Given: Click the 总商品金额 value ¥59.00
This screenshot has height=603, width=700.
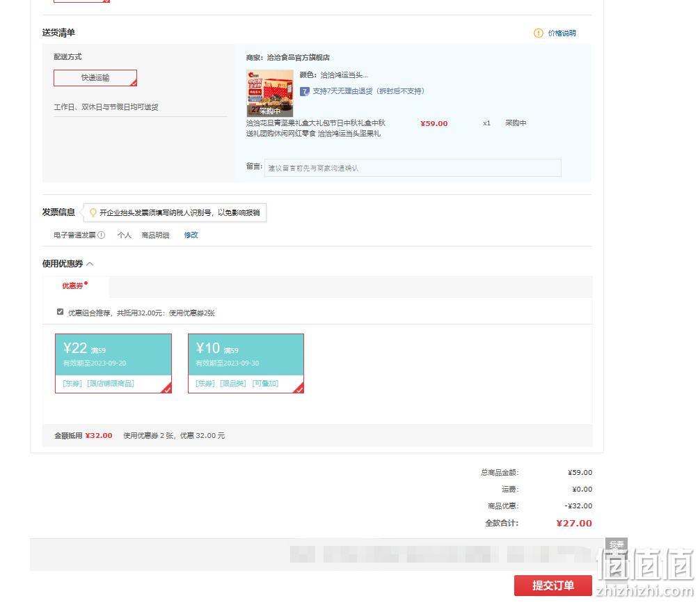Looking at the screenshot, I should (580, 473).
